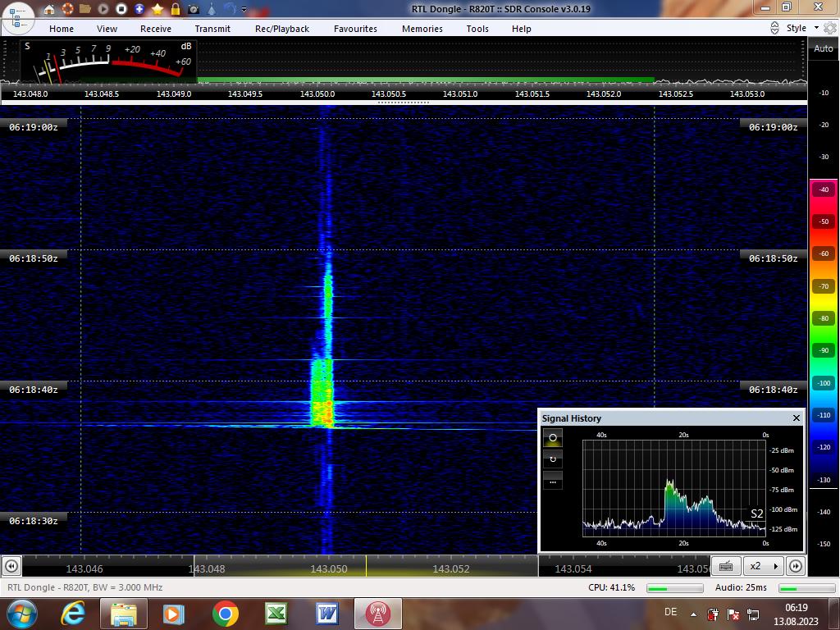This screenshot has height=630, width=840.
Task: Click the blue plus add icon
Action: pos(139,9)
